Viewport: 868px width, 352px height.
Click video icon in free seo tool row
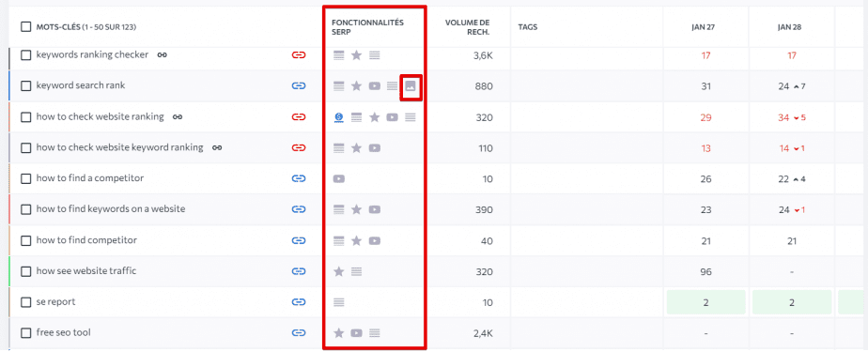coord(357,333)
